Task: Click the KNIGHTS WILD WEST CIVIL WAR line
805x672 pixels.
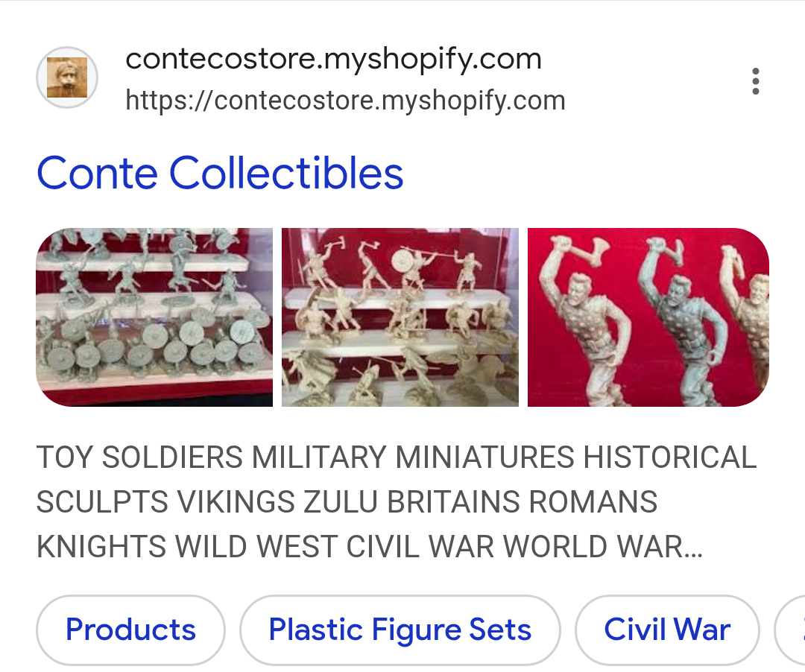Action: point(369,546)
